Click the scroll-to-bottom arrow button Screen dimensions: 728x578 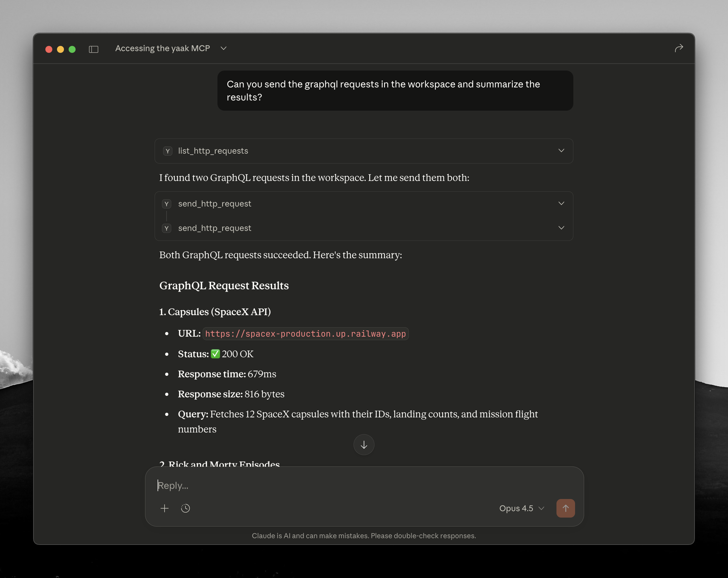[x=364, y=445]
